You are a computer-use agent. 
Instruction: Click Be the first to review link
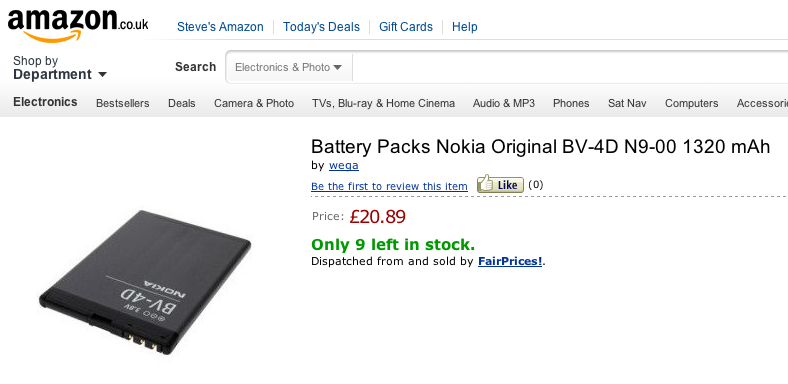(389, 186)
